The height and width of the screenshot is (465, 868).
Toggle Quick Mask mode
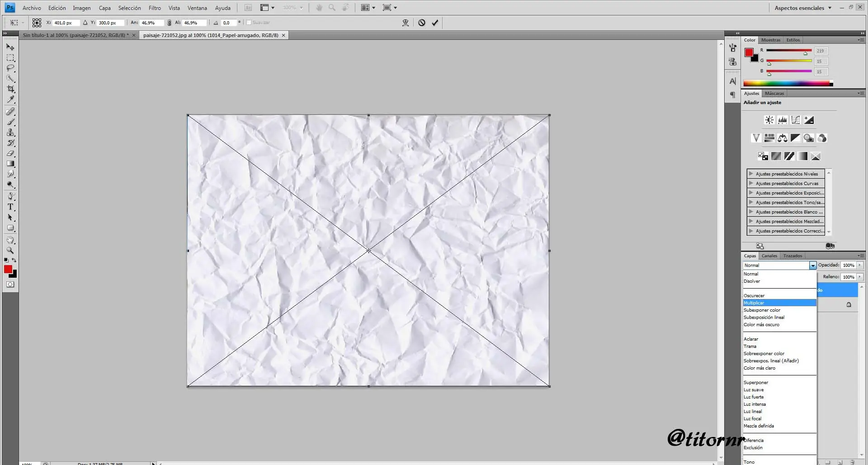(x=10, y=285)
